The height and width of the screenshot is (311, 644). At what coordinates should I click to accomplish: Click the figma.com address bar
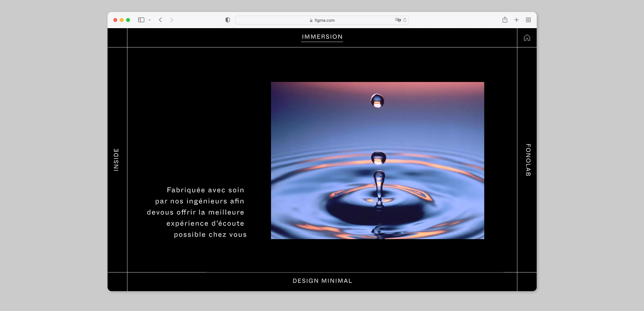point(350,20)
